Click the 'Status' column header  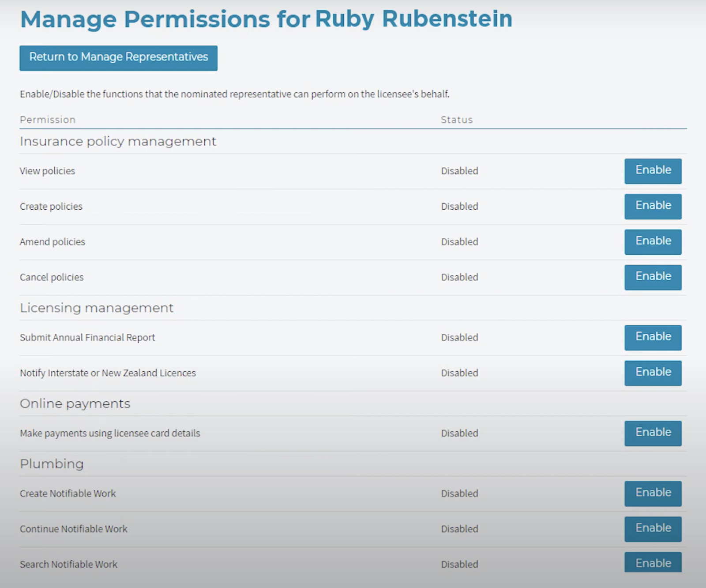(457, 120)
